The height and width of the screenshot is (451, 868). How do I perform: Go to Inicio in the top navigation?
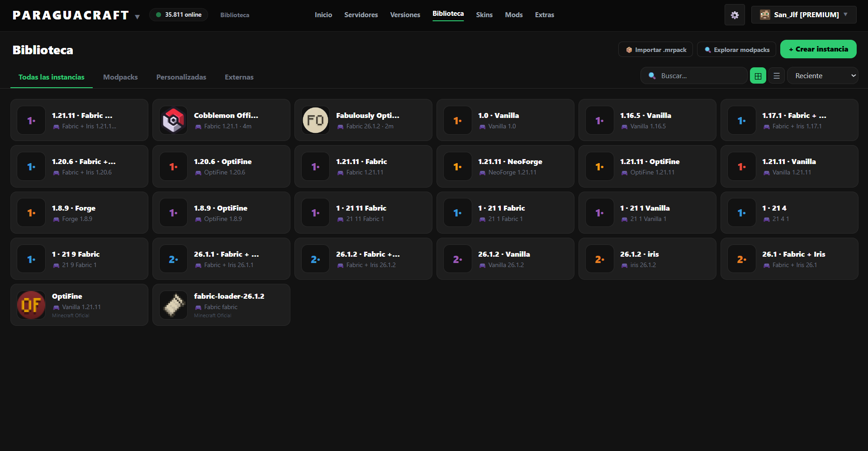pos(323,15)
